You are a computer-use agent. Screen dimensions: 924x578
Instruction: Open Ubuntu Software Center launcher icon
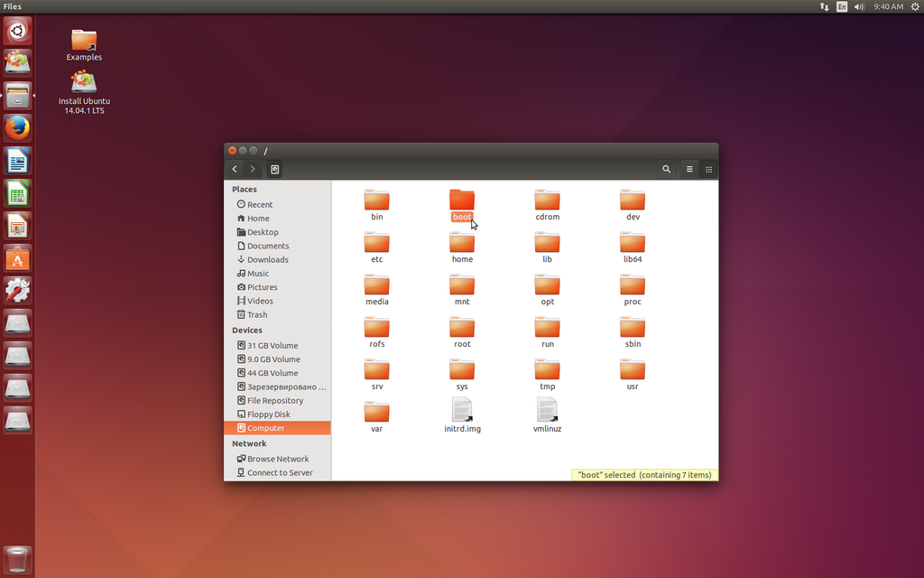tap(18, 258)
